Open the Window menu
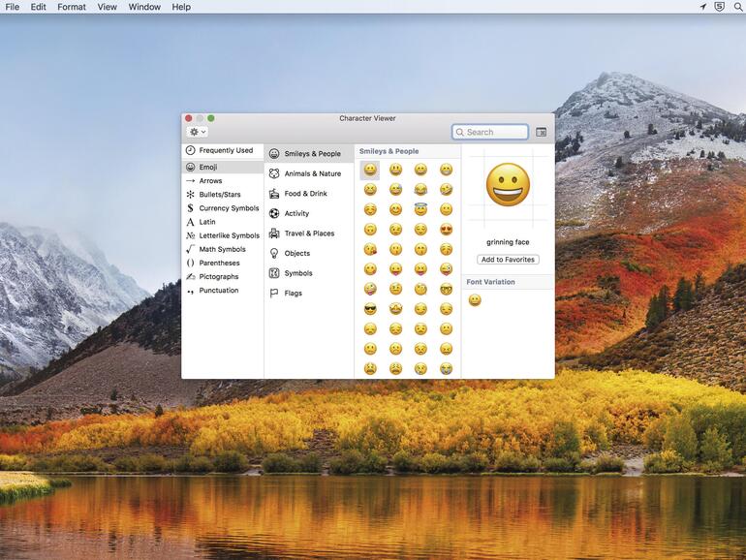 point(144,7)
